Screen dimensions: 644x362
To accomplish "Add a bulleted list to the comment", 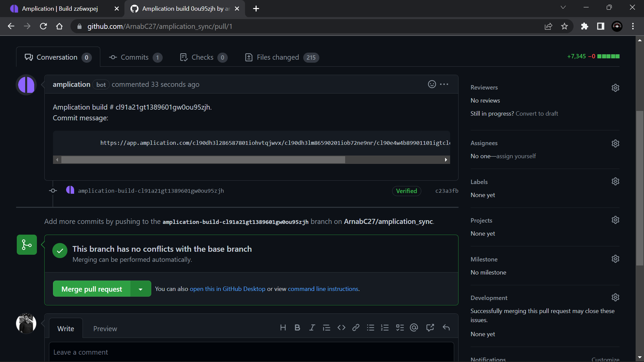I will (370, 327).
